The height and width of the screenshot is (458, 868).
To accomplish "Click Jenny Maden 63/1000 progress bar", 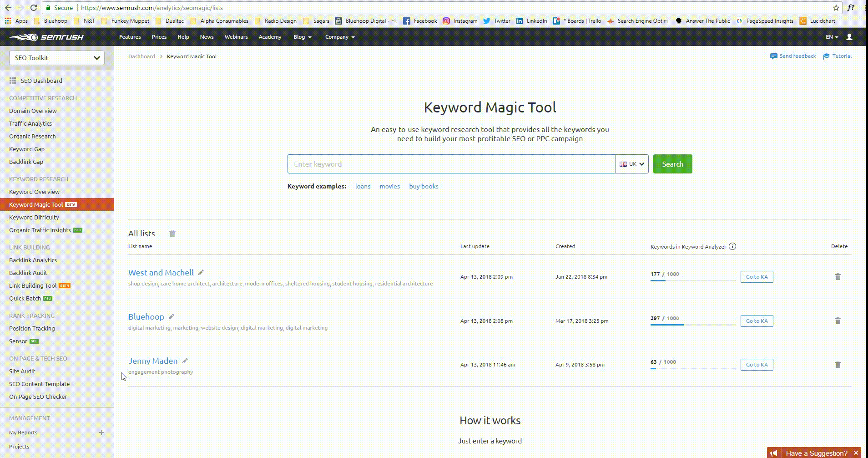I will coord(693,368).
